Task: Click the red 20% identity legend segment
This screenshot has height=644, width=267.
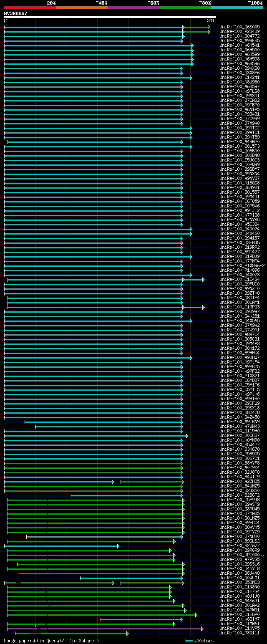Action: tap(30, 8)
